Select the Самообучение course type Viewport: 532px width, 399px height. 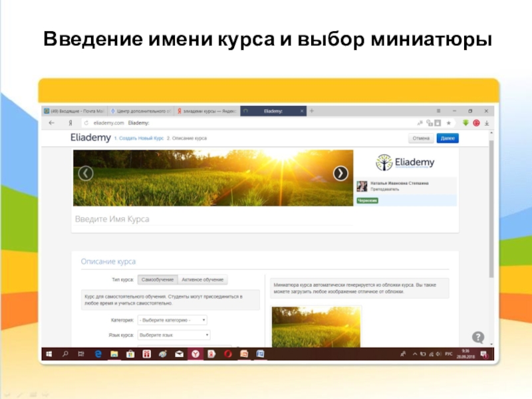tap(158, 280)
